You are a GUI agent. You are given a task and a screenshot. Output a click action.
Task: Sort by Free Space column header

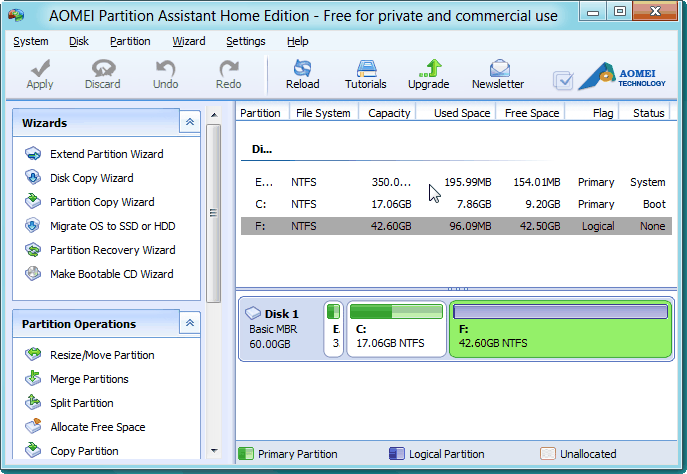530,113
